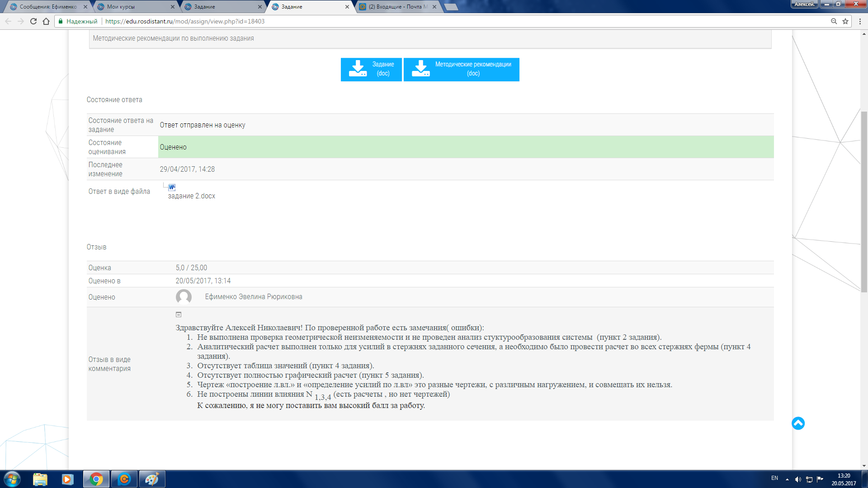Click the browser home icon
The height and width of the screenshot is (488, 868).
(46, 21)
